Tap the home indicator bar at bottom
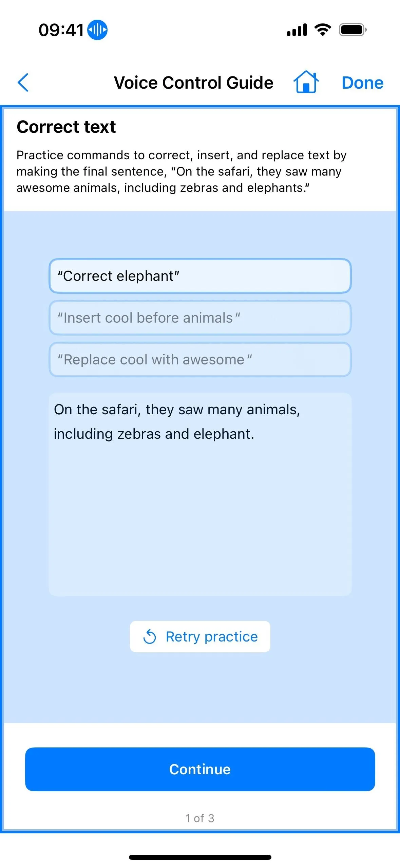This screenshot has height=868, width=400. [x=200, y=857]
